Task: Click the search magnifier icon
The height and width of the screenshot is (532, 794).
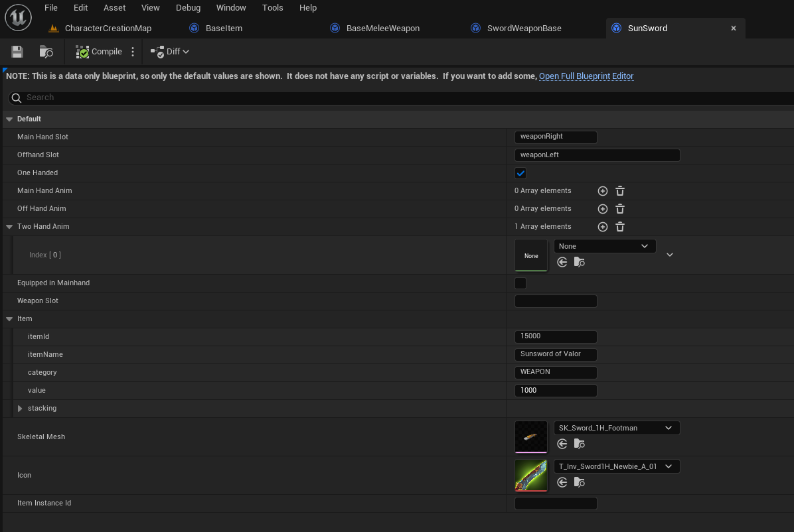Action: pyautogui.click(x=16, y=98)
